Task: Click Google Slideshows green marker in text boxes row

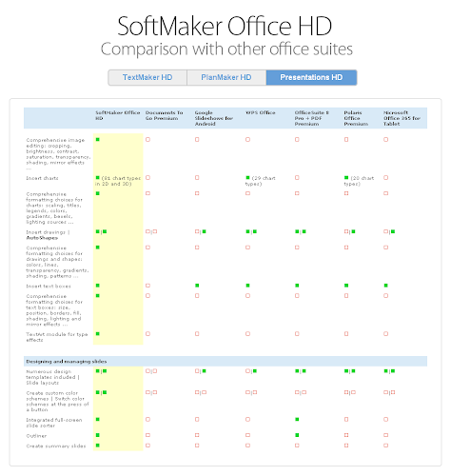Action: pyautogui.click(x=197, y=286)
